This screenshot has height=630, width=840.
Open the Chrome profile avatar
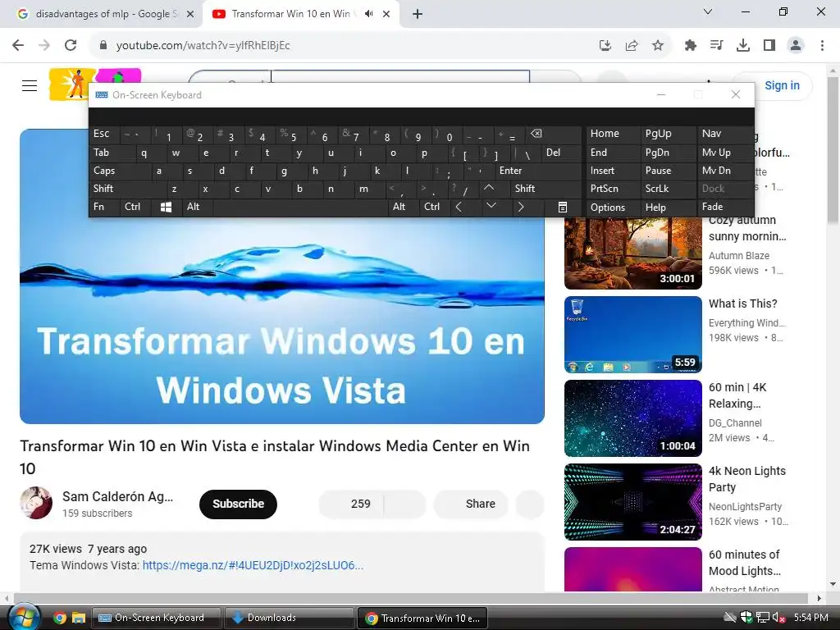[796, 46]
